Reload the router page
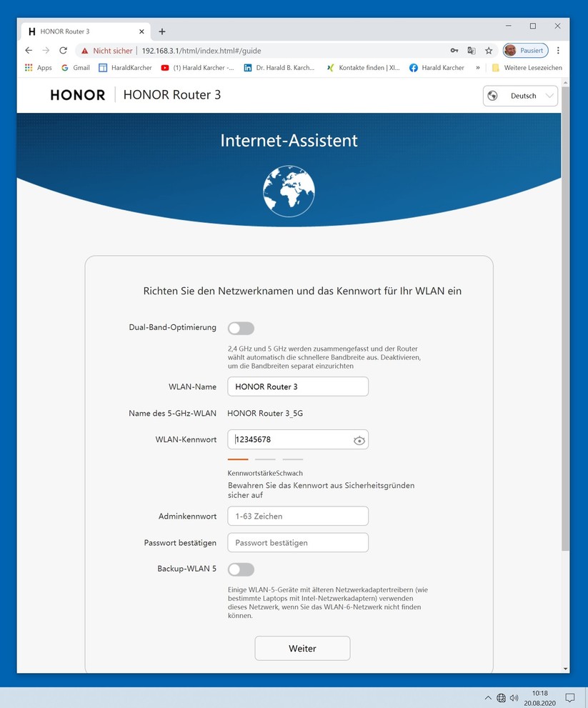 63,51
